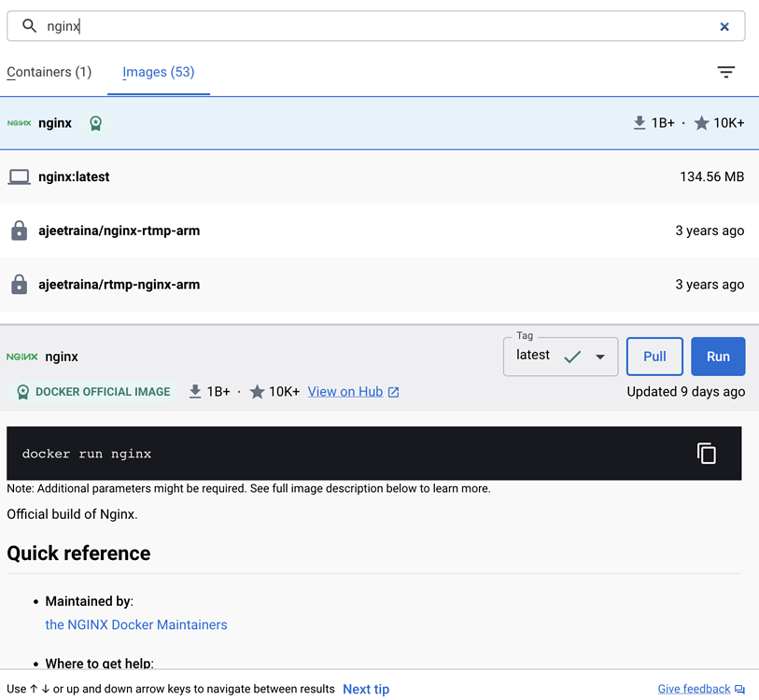Click the search magnifier icon
This screenshot has width=759, height=700.
coord(30,25)
